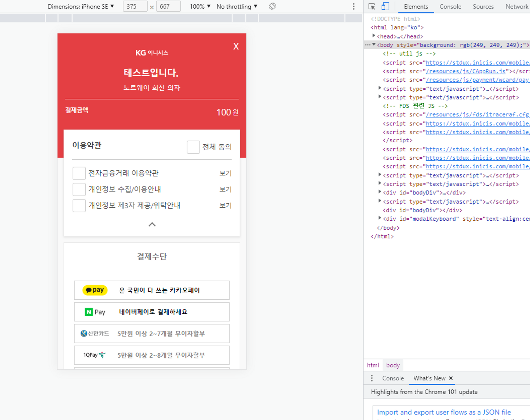530x420 pixels.
Task: Click the inspect element picker icon
Action: coord(372,6)
